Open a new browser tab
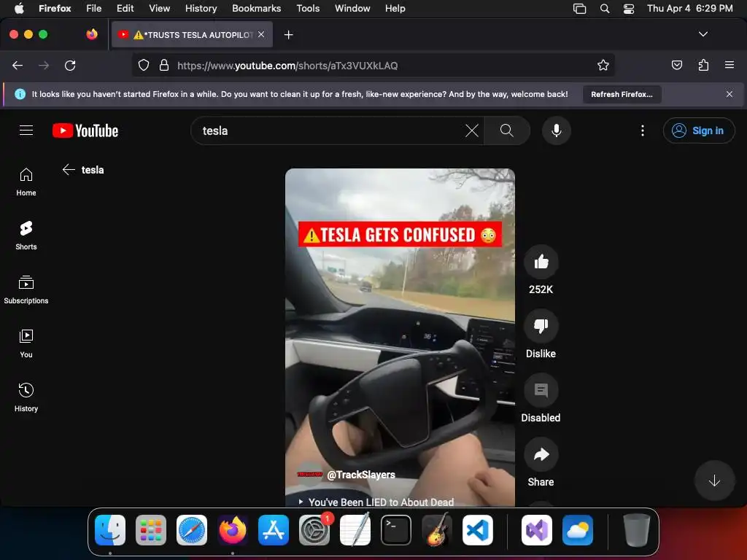Viewport: 747px width, 560px height. tap(288, 35)
